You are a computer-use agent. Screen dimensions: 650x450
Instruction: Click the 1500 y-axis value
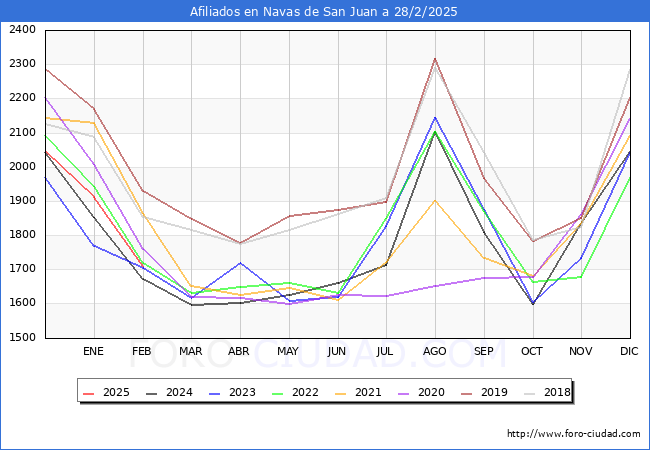coord(22,337)
